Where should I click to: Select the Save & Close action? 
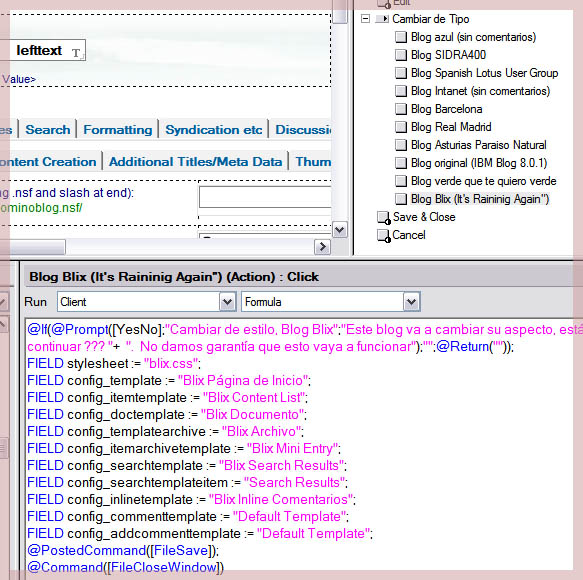tap(424, 217)
